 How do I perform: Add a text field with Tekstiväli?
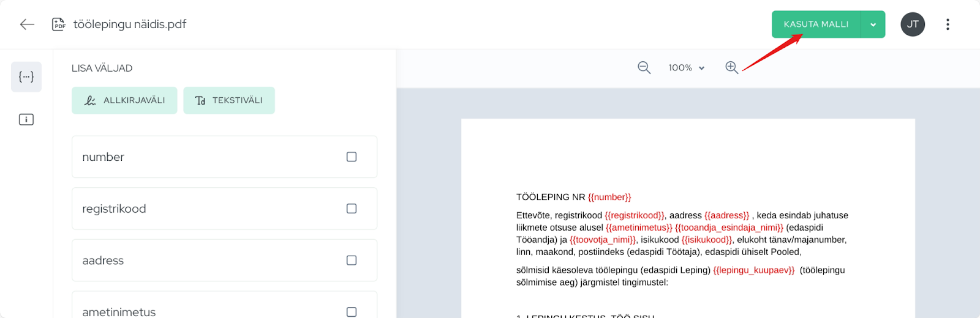point(229,100)
